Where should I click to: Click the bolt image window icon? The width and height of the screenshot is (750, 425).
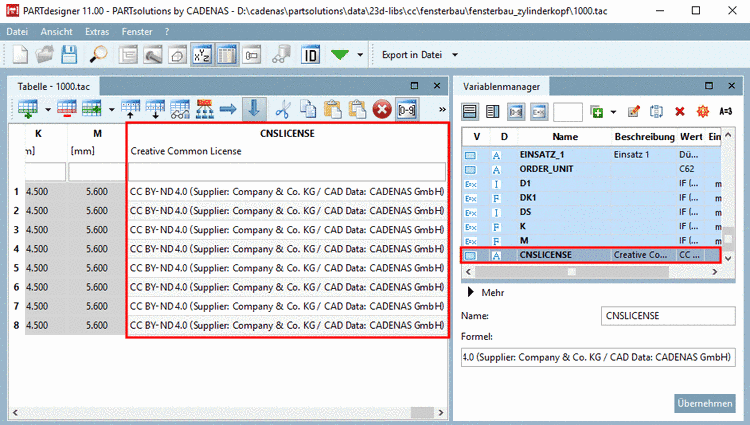(x=153, y=55)
